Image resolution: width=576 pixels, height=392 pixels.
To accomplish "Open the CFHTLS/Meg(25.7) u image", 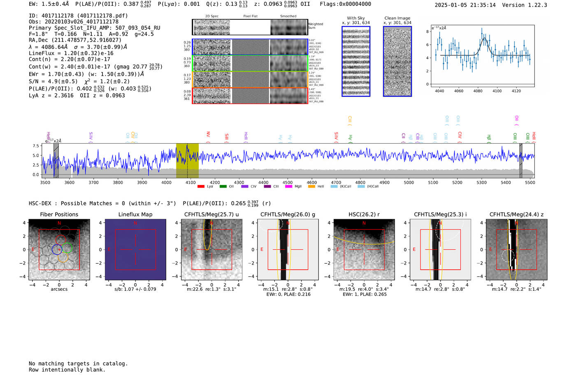I will click(211, 249).
